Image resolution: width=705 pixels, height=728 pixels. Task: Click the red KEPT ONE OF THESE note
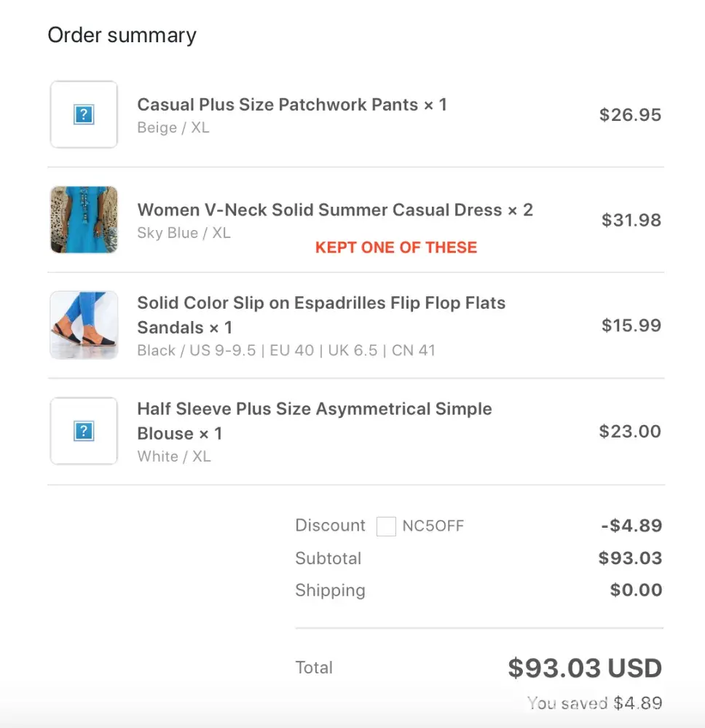396,248
